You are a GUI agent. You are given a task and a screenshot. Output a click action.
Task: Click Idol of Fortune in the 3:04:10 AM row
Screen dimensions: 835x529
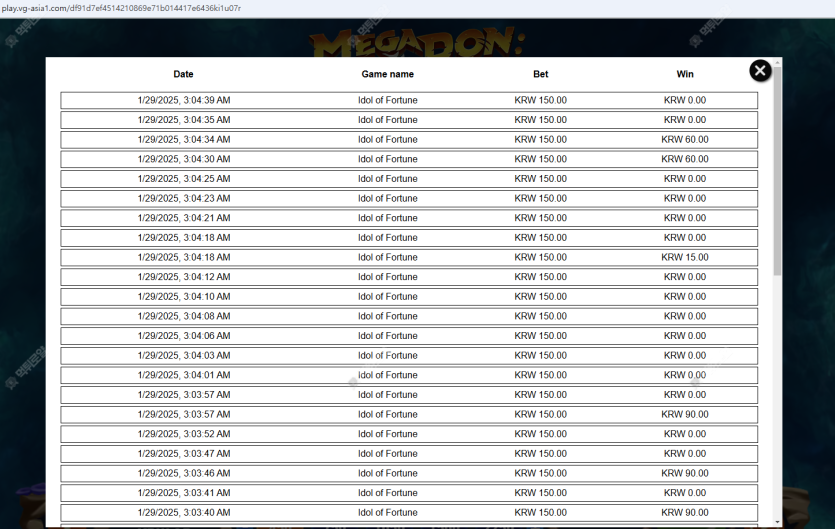tap(388, 297)
